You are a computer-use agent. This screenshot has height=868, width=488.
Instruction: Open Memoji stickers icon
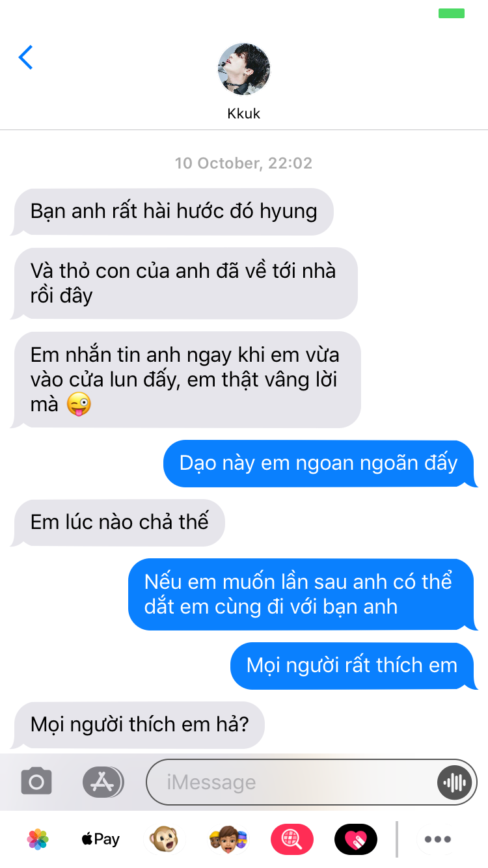tap(227, 839)
